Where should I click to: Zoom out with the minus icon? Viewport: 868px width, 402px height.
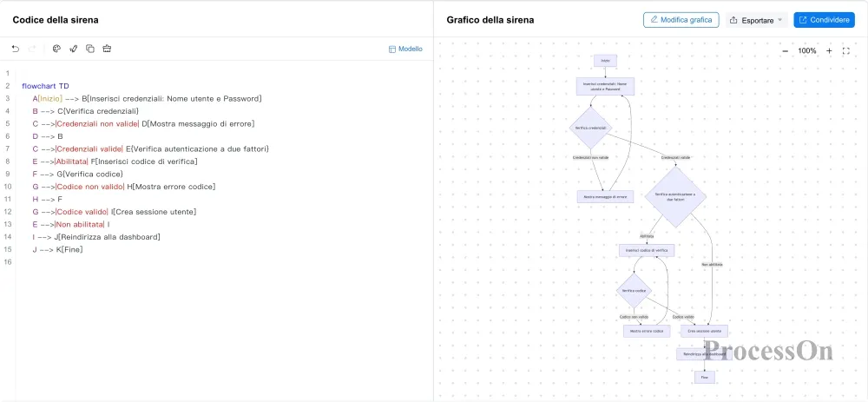pyautogui.click(x=785, y=51)
